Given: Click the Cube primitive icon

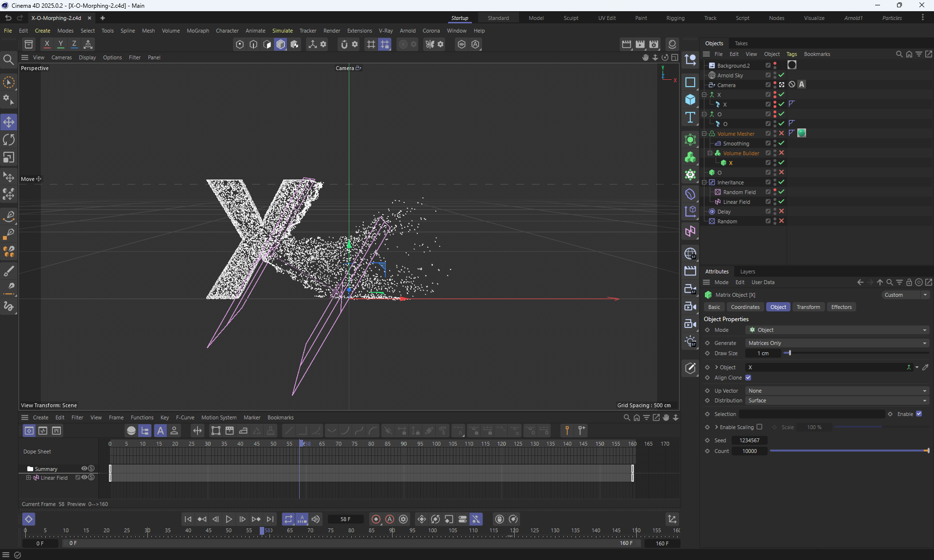Looking at the screenshot, I should [690, 100].
